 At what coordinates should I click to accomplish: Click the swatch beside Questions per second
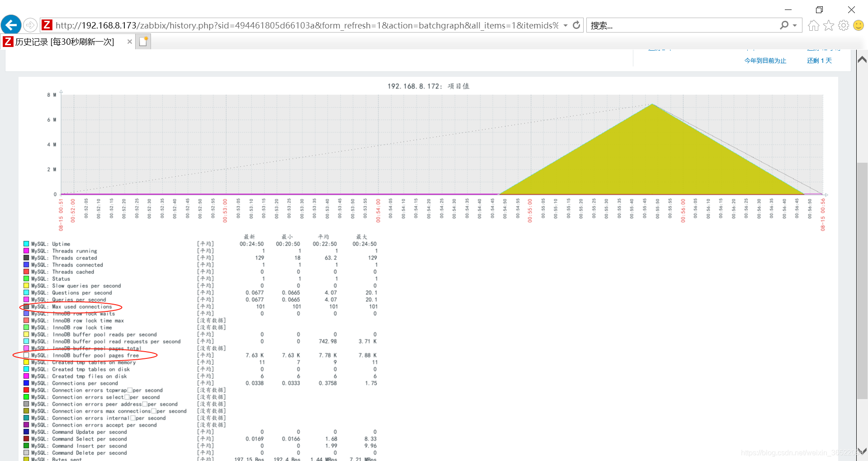tap(26, 292)
